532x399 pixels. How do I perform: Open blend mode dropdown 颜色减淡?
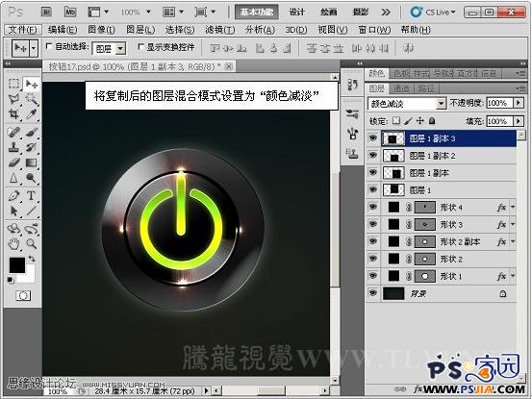(x=407, y=104)
